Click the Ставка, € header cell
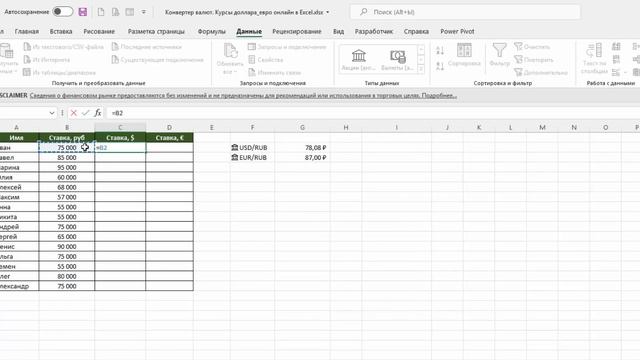This screenshot has width=640, height=360. coord(169,138)
